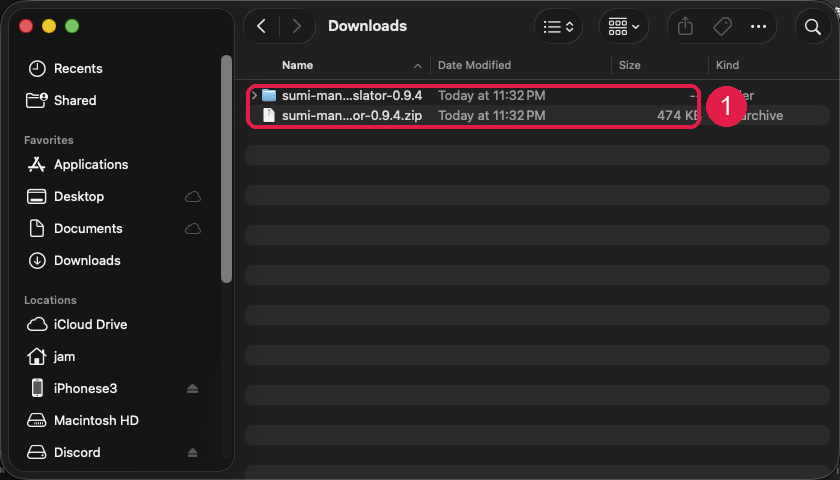Expand the sumi-man...slator-0.9.4 folder

click(254, 95)
